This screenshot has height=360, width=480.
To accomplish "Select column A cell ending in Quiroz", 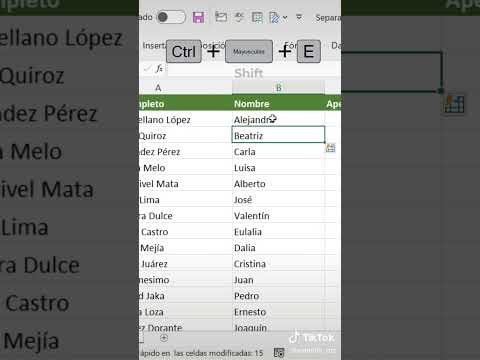I will [185, 135].
